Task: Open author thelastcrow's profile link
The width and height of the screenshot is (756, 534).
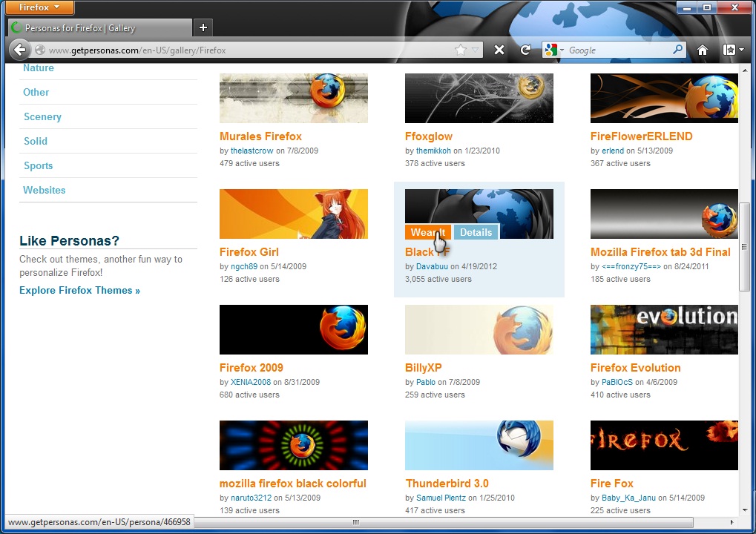Action: pyautogui.click(x=252, y=151)
